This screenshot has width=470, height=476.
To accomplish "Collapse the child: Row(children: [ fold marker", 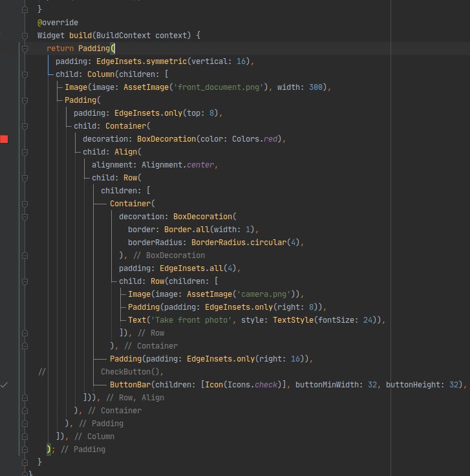I will click(25, 281).
